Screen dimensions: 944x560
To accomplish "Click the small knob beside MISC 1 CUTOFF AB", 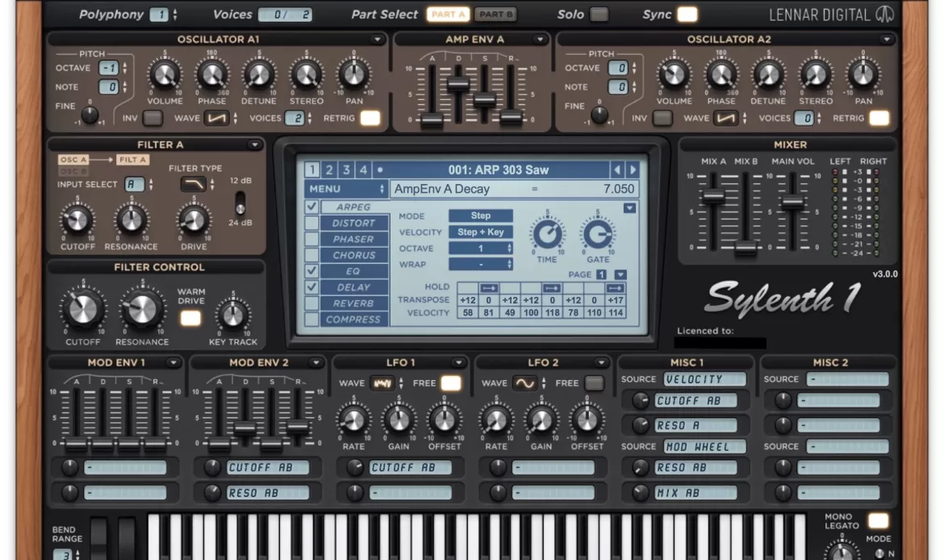I will point(640,400).
